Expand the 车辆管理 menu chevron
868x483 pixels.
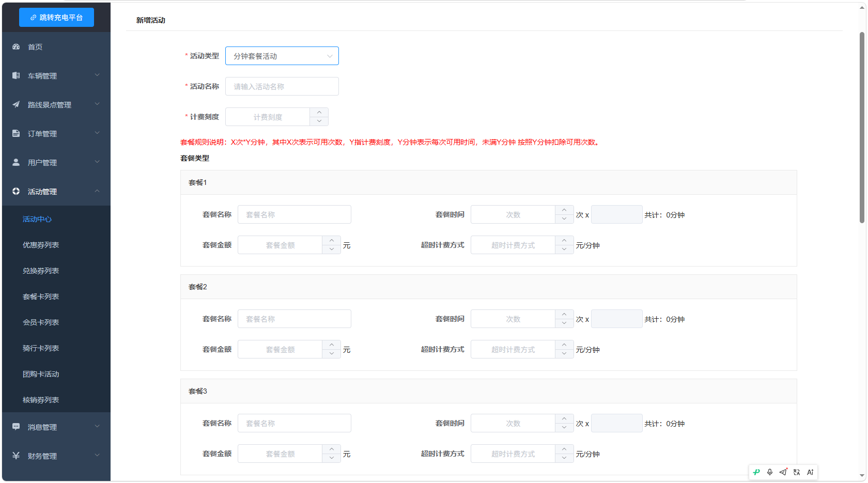(x=97, y=75)
